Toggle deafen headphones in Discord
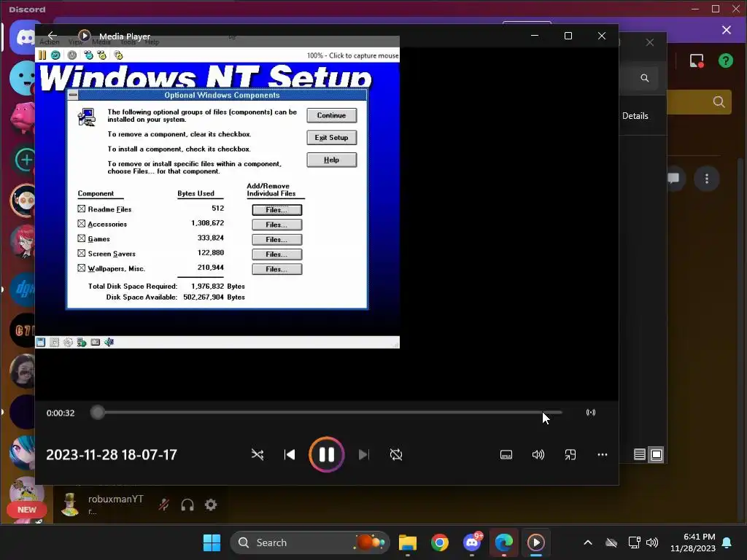The image size is (747, 560). (187, 505)
